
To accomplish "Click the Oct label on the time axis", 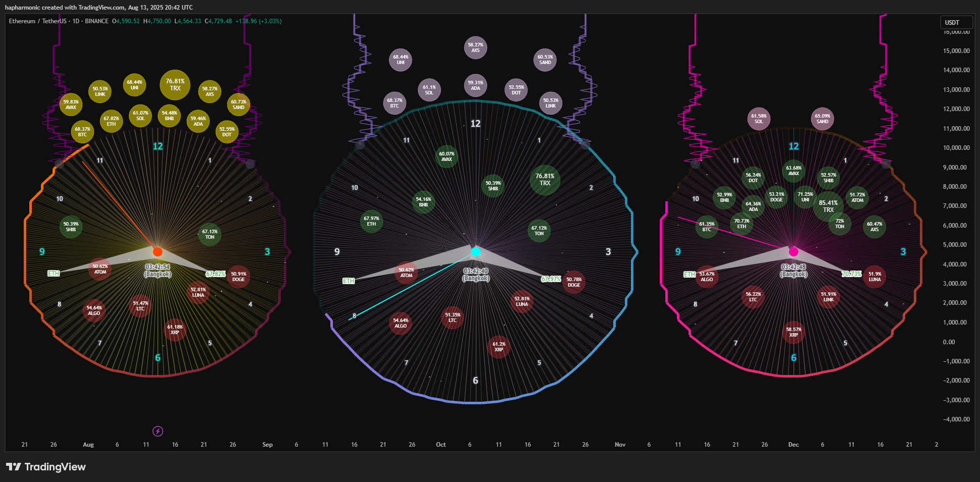I will [440, 444].
